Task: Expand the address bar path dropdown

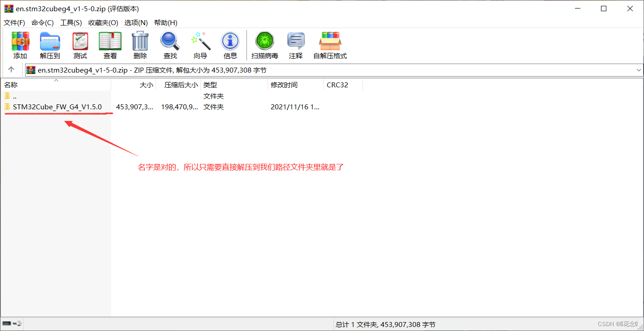Action: 639,70
